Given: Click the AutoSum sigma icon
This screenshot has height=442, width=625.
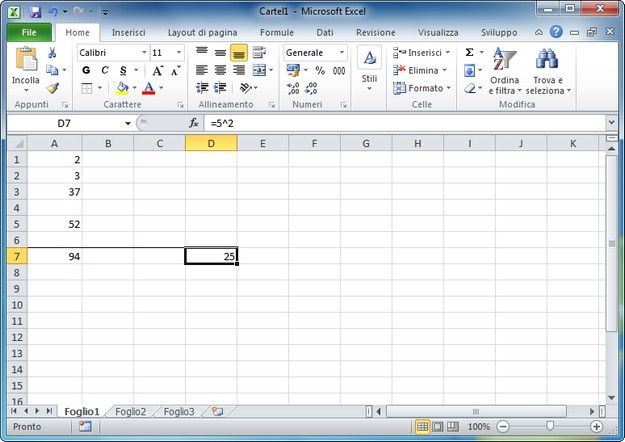Looking at the screenshot, I should [470, 52].
